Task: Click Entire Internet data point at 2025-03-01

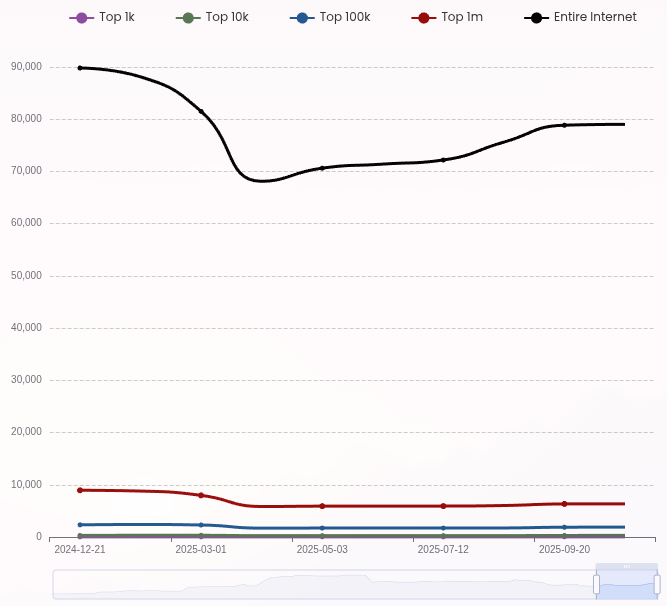Action: [x=201, y=112]
